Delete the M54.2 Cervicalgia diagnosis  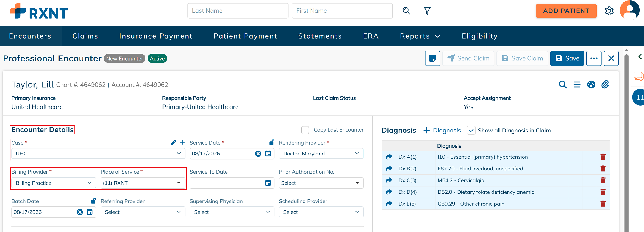click(603, 180)
